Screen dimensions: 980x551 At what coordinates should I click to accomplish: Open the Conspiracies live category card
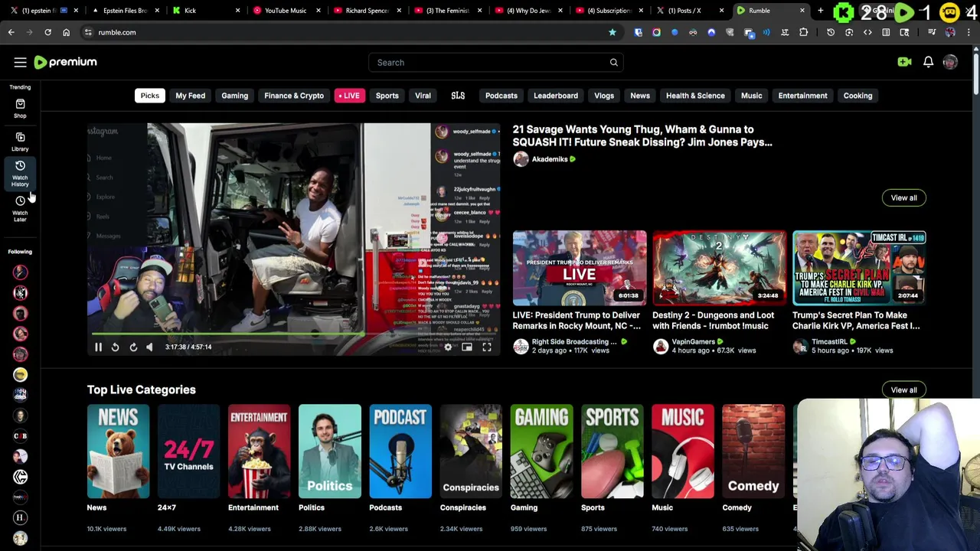pyautogui.click(x=471, y=452)
